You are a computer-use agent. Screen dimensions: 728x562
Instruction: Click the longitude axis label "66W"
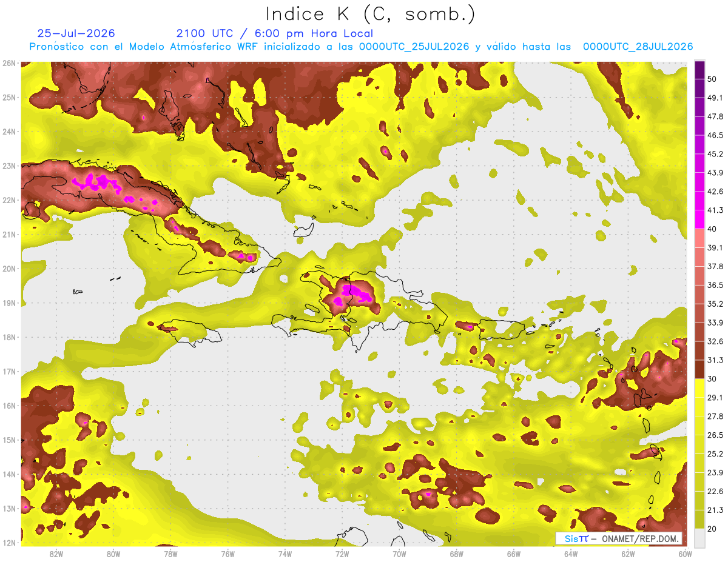(513, 554)
